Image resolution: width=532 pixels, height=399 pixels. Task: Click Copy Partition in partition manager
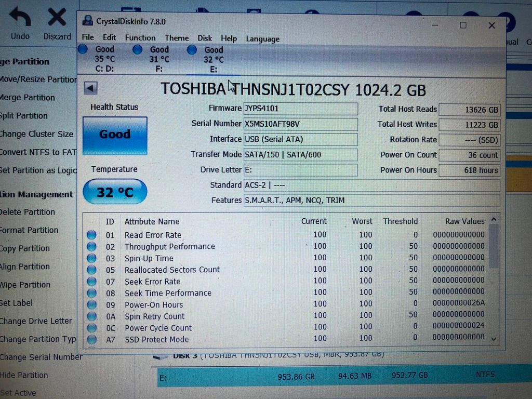(x=25, y=248)
